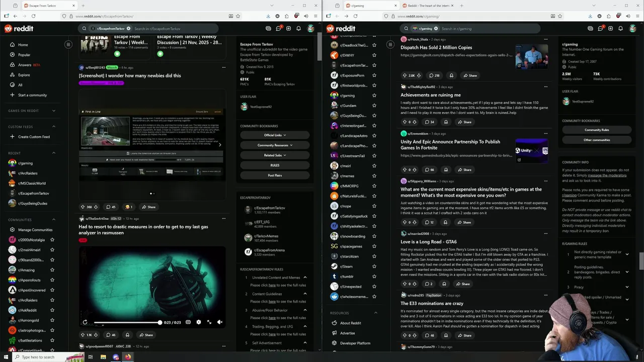Upvote the 'wonder how many newbies' post

tap(83, 207)
